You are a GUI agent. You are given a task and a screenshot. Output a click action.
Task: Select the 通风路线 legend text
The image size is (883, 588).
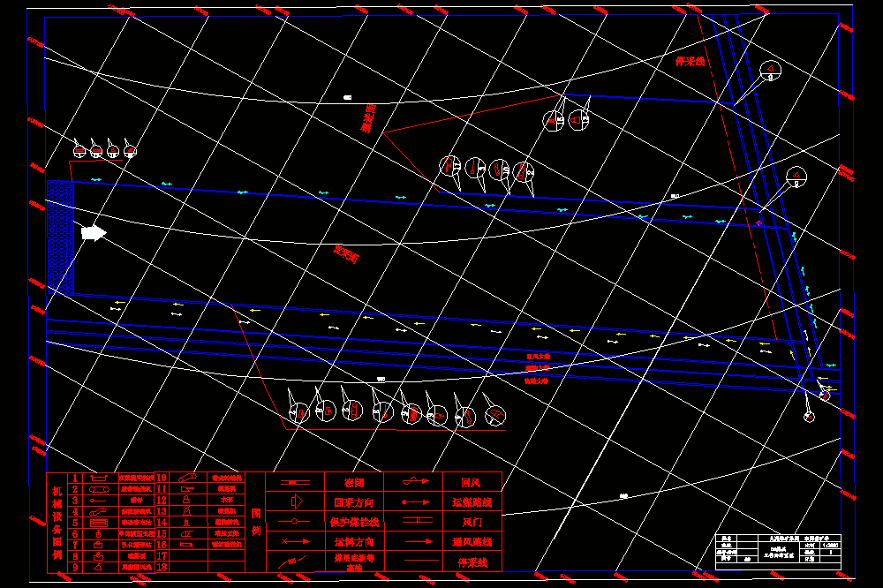pyautogui.click(x=472, y=542)
